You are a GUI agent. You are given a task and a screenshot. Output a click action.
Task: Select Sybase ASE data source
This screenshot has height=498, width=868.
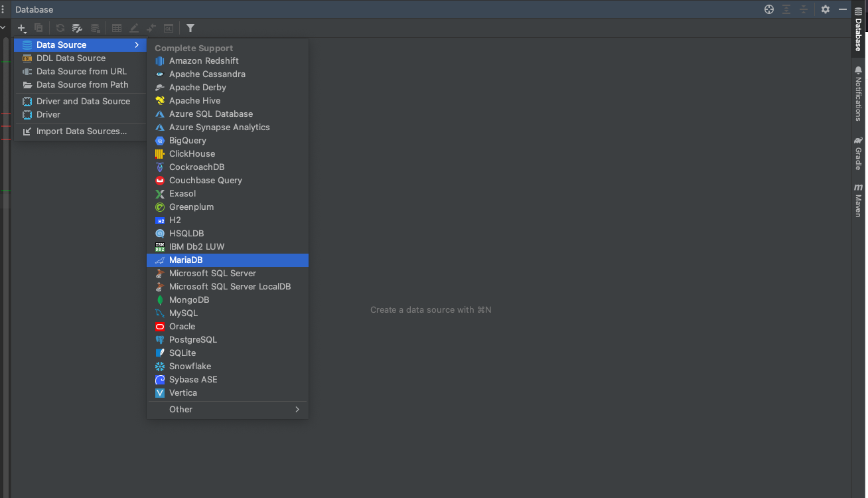[228, 380]
